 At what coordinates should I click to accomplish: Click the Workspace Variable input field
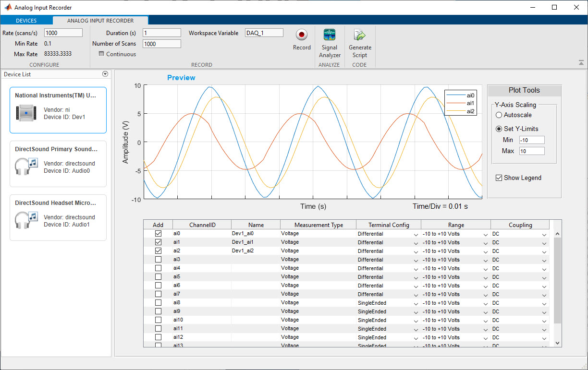pyautogui.click(x=264, y=33)
